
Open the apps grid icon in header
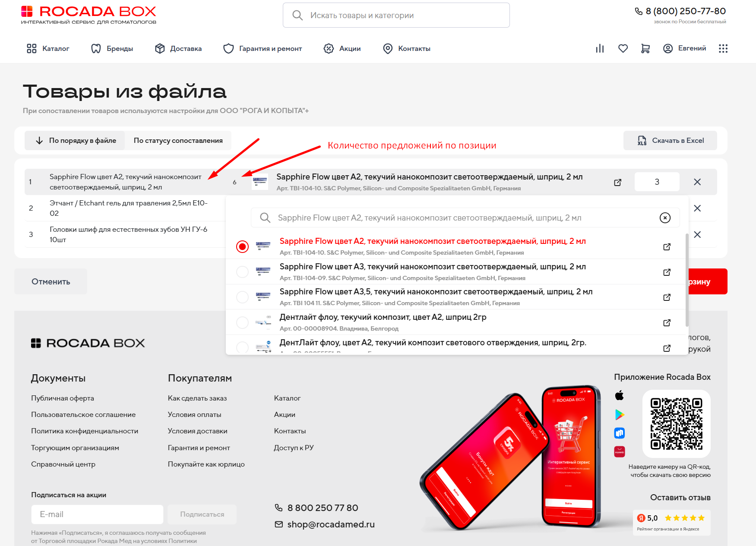tap(723, 49)
